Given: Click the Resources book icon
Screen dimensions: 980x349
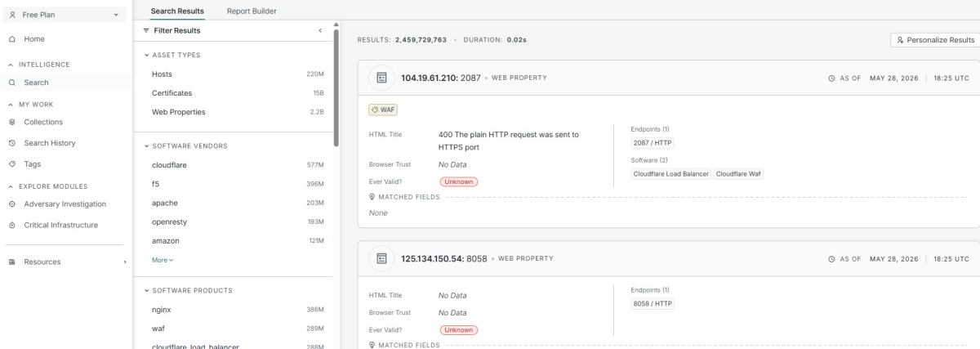Looking at the screenshot, I should tap(12, 262).
